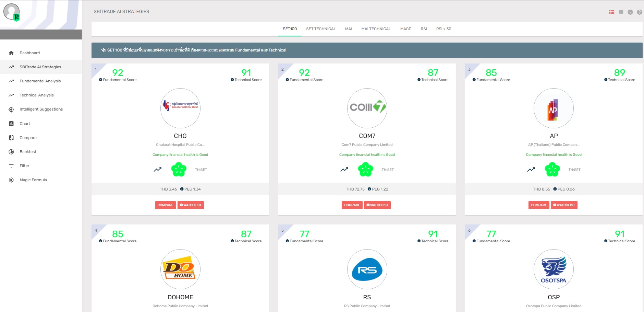
Task: Click COMPARE button on AP card
Action: (x=539, y=205)
